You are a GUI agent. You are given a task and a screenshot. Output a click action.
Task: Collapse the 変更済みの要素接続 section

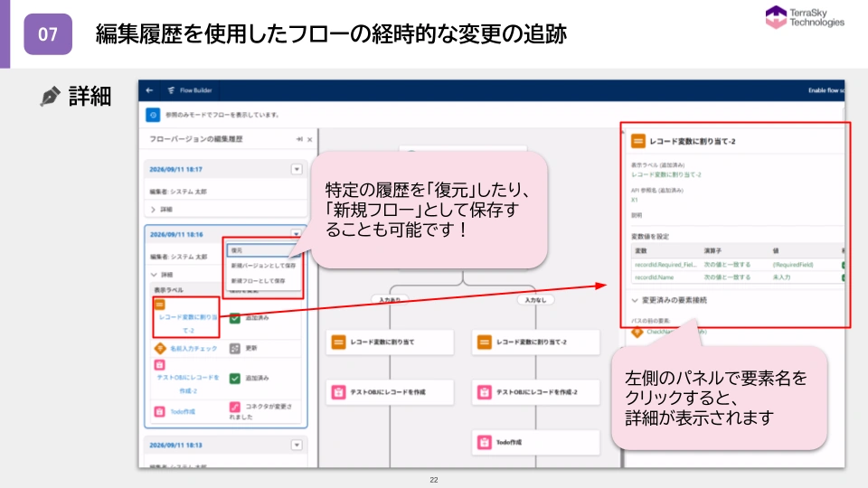pyautogui.click(x=635, y=300)
